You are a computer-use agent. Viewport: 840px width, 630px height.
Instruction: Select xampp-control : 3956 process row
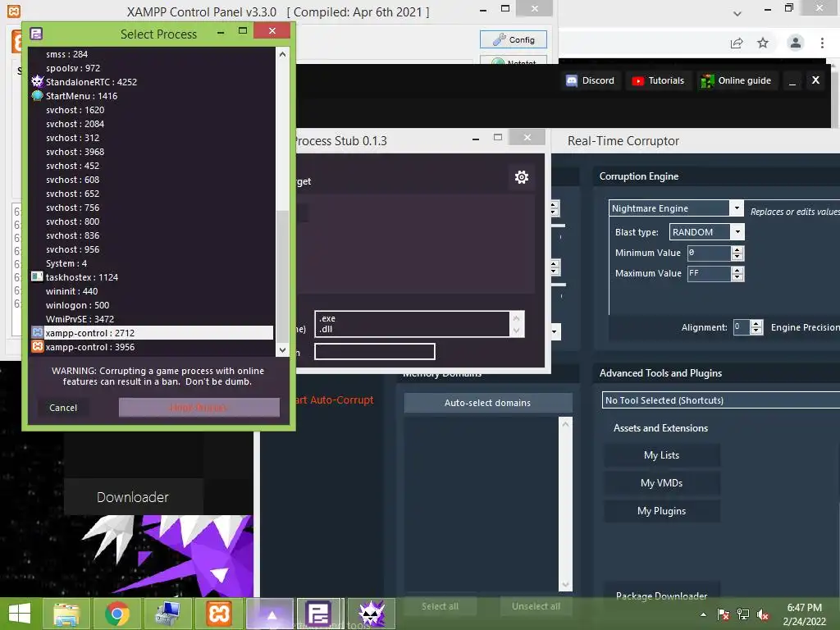pos(152,347)
